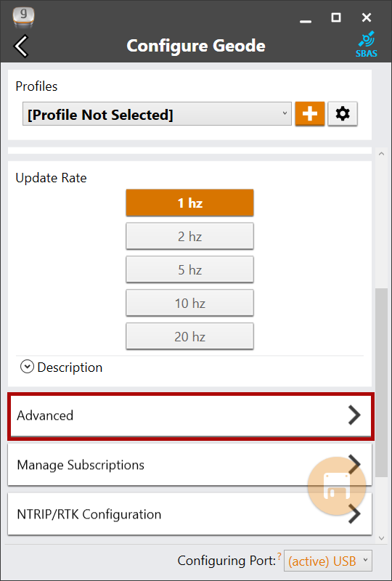392x581 pixels.
Task: Go back using the left arrow icon
Action: [x=21, y=46]
